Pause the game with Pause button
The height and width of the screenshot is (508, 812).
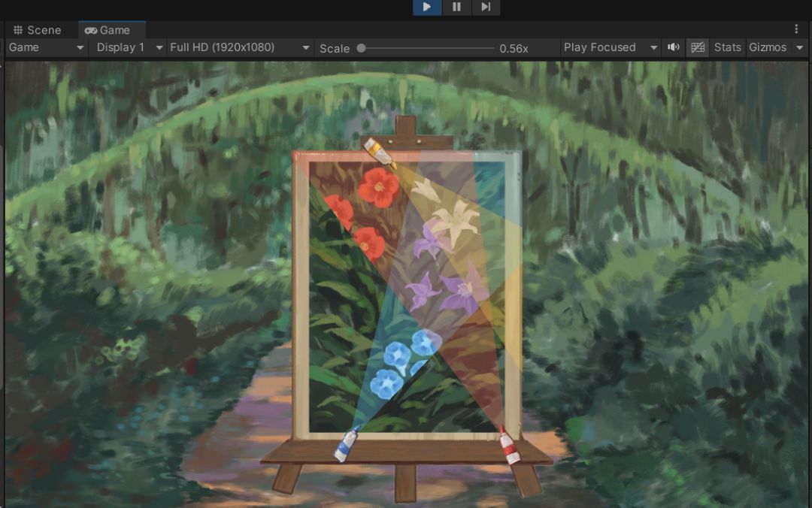point(456,8)
